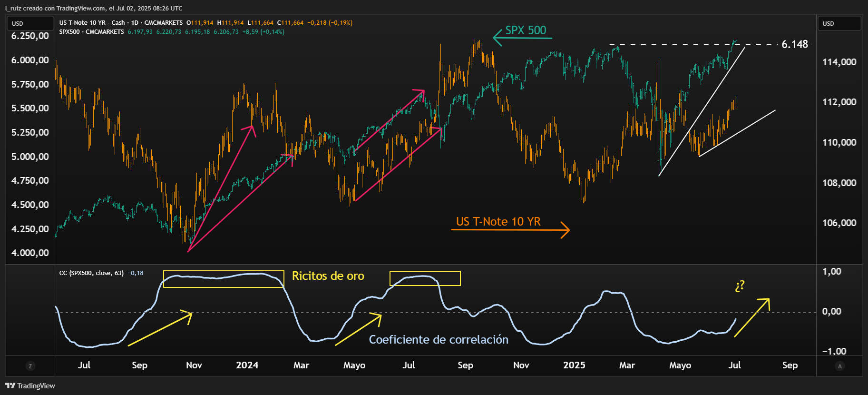Viewport: 868px width, 395px height.
Task: Click the CC (SPX500, close, 63) indicator legend
Action: (91, 273)
